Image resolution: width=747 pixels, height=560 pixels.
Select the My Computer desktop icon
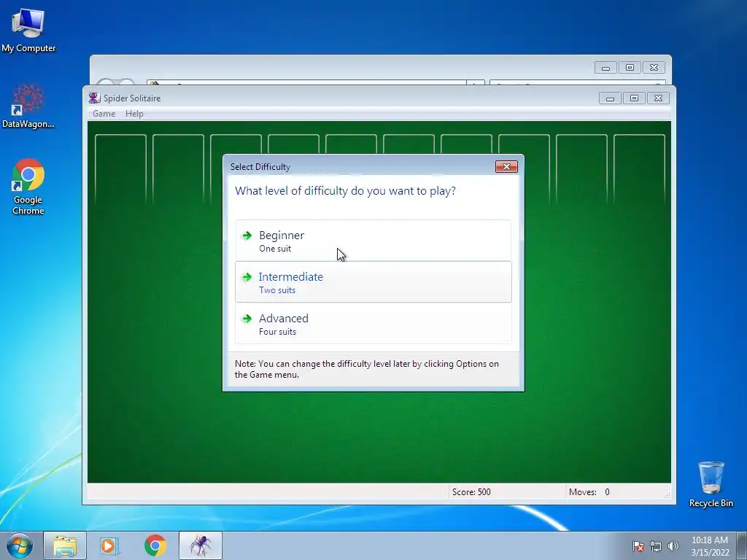pos(28,30)
